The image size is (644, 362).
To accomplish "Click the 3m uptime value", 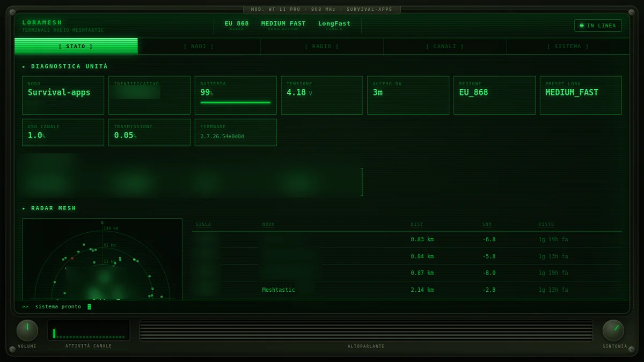I will click(378, 93).
